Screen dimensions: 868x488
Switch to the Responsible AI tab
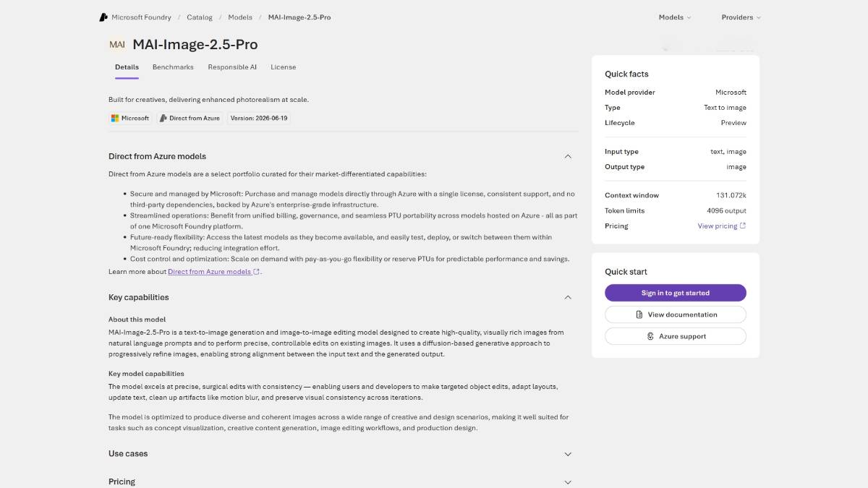(232, 67)
